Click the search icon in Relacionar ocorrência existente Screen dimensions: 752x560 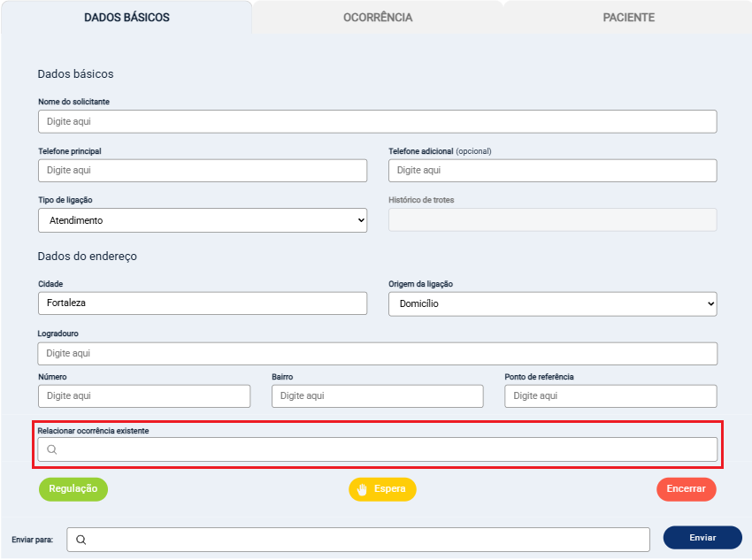[x=52, y=449]
